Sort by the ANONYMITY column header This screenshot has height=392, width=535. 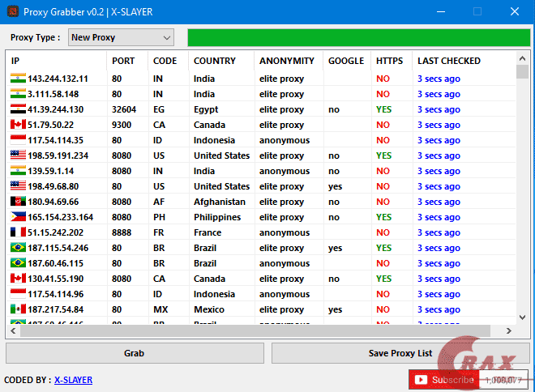tap(287, 61)
